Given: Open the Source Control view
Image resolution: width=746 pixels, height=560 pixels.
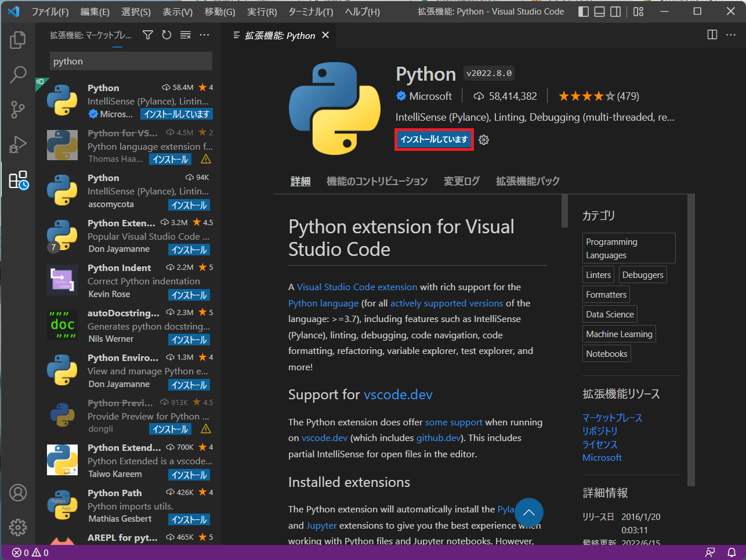Looking at the screenshot, I should coord(17,109).
